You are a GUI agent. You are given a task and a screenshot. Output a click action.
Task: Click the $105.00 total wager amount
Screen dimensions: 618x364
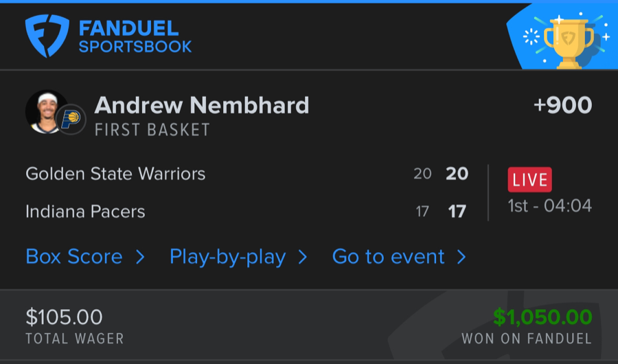pos(64,317)
